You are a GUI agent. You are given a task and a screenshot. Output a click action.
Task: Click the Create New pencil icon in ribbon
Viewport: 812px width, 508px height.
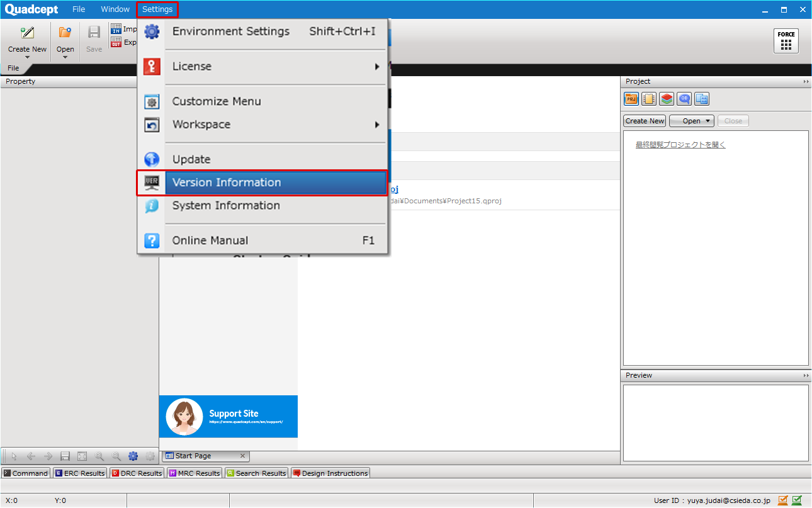(x=27, y=33)
